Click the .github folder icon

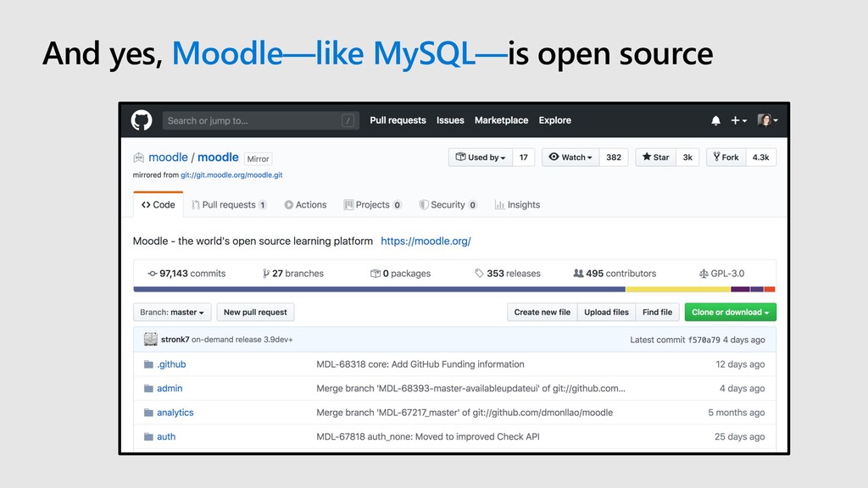pyautogui.click(x=148, y=364)
